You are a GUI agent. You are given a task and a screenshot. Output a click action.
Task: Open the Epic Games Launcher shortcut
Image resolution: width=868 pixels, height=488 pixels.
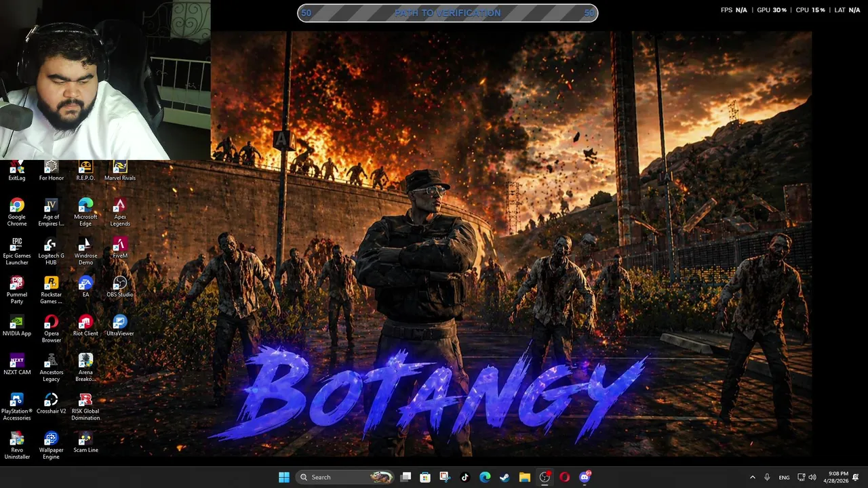coord(17,251)
